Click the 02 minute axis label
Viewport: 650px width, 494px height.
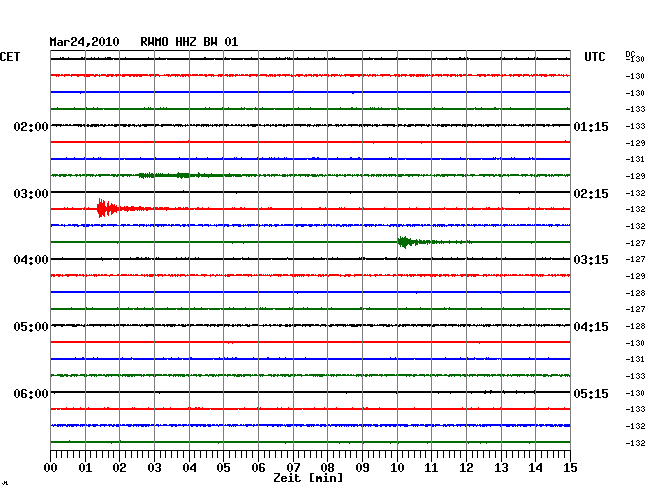click(119, 467)
